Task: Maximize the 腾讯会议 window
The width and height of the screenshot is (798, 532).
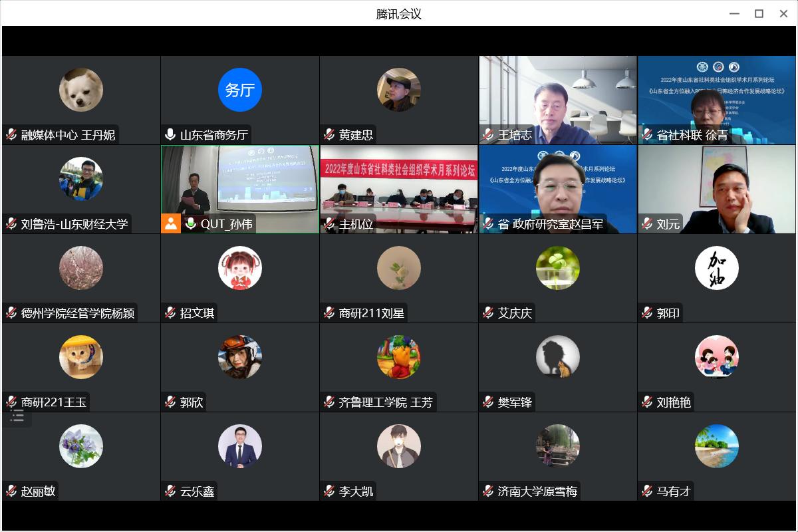Action: (x=759, y=14)
